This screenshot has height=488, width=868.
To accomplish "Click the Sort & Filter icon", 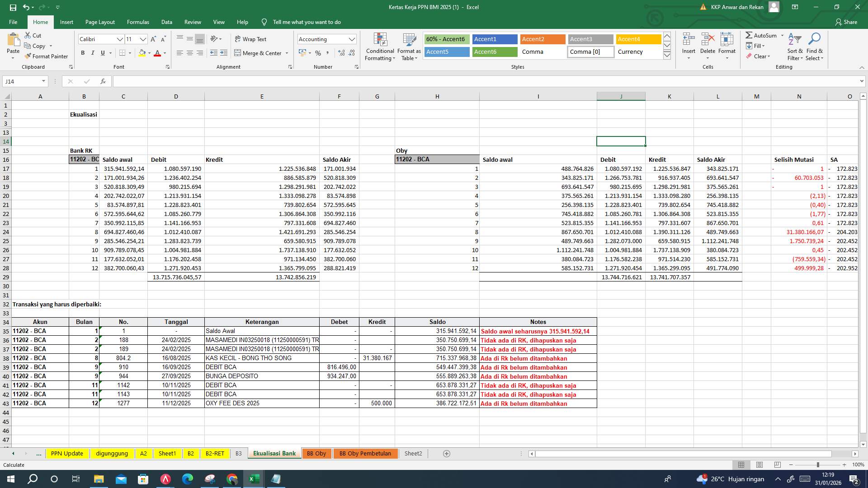I will click(x=794, y=47).
